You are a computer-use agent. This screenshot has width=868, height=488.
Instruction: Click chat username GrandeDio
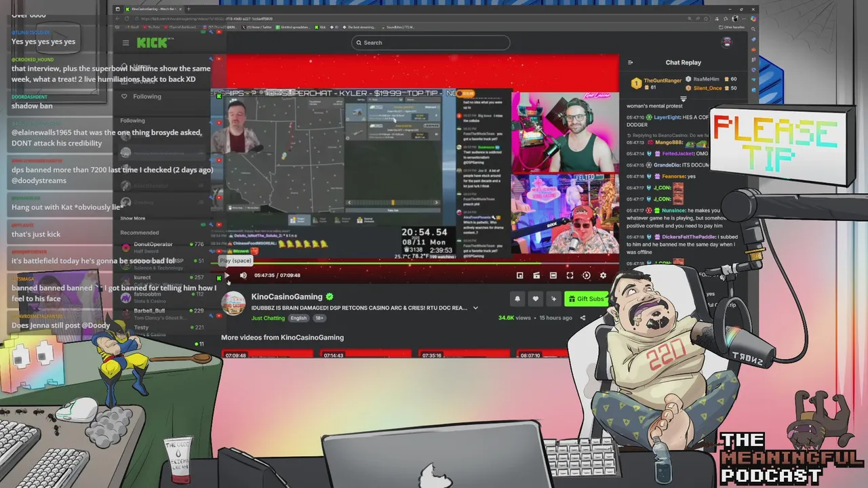668,165
